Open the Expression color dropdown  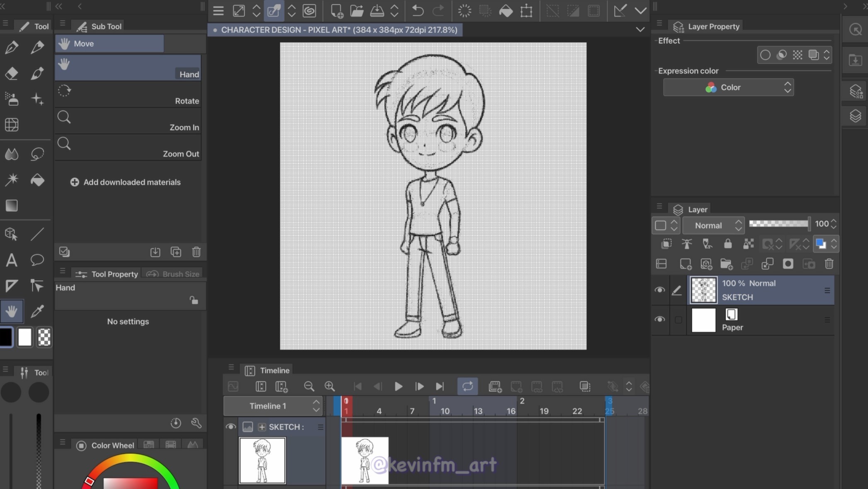pyautogui.click(x=728, y=88)
